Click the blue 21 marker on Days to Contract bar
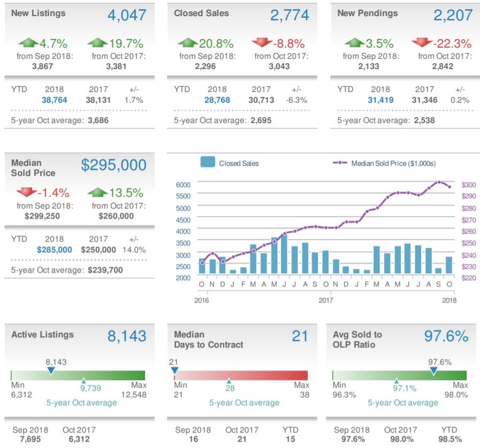This screenshot has height=448, width=480. coord(174,370)
